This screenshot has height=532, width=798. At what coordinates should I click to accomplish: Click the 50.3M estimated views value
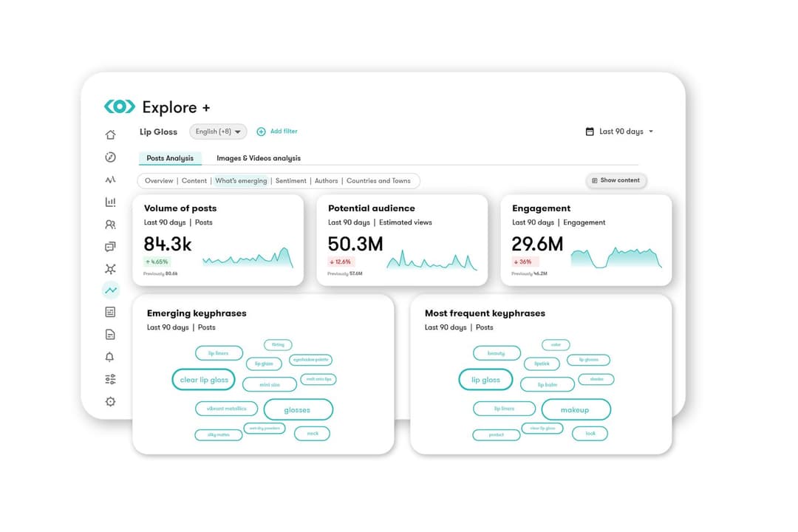[355, 244]
